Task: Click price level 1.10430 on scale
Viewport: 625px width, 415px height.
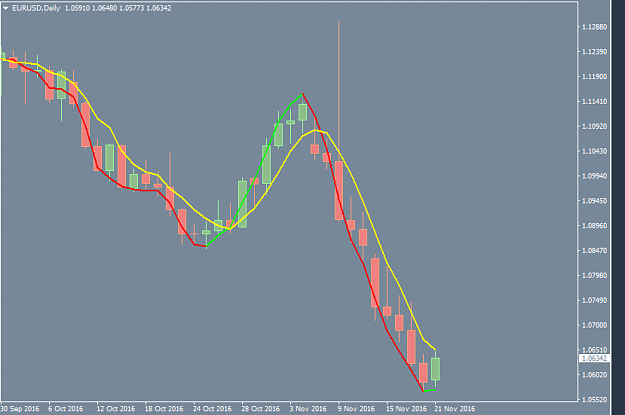Action: pos(594,151)
